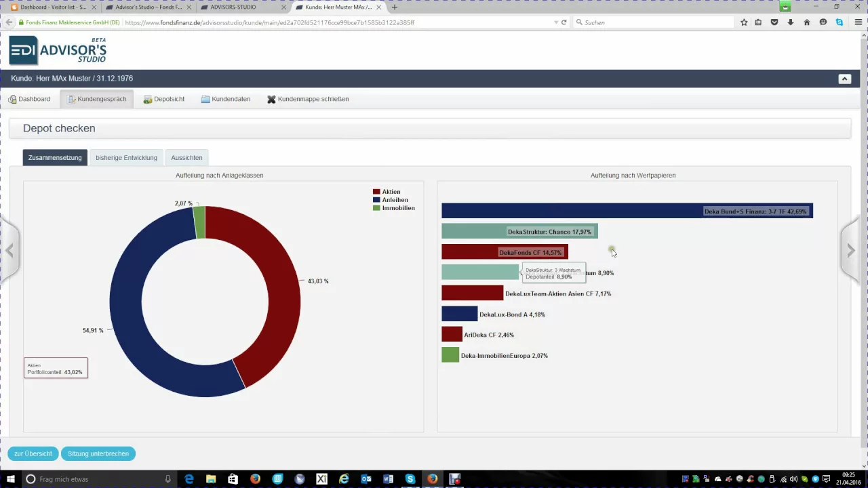Image resolution: width=868 pixels, height=488 pixels.
Task: Open the URL history dropdown arrow
Action: click(x=556, y=22)
